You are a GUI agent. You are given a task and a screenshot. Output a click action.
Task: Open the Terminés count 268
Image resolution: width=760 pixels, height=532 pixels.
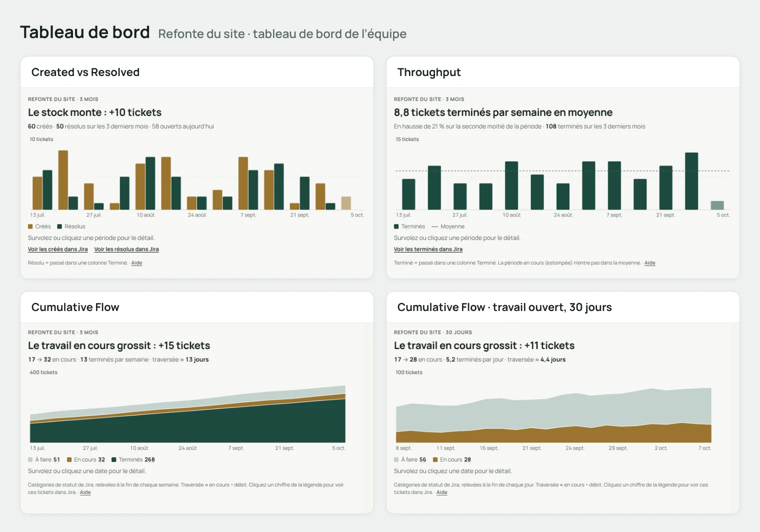coord(149,459)
